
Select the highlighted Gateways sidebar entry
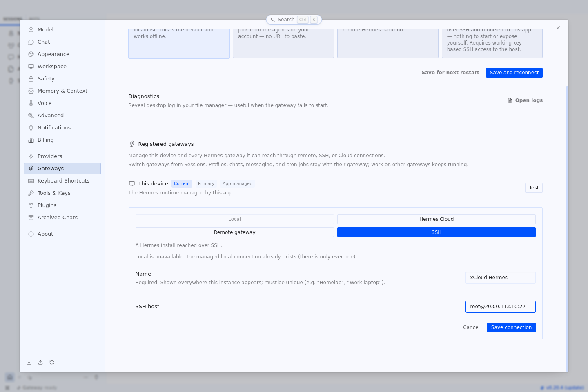point(62,169)
